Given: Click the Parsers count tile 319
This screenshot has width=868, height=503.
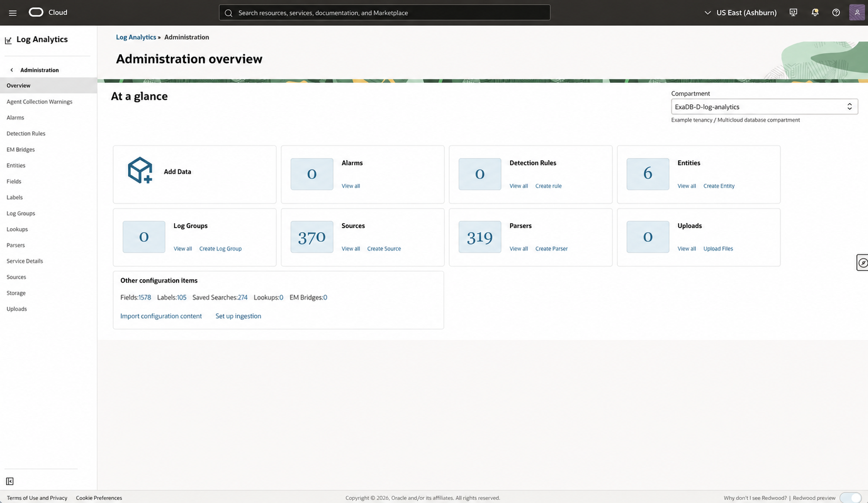Looking at the screenshot, I should [480, 237].
